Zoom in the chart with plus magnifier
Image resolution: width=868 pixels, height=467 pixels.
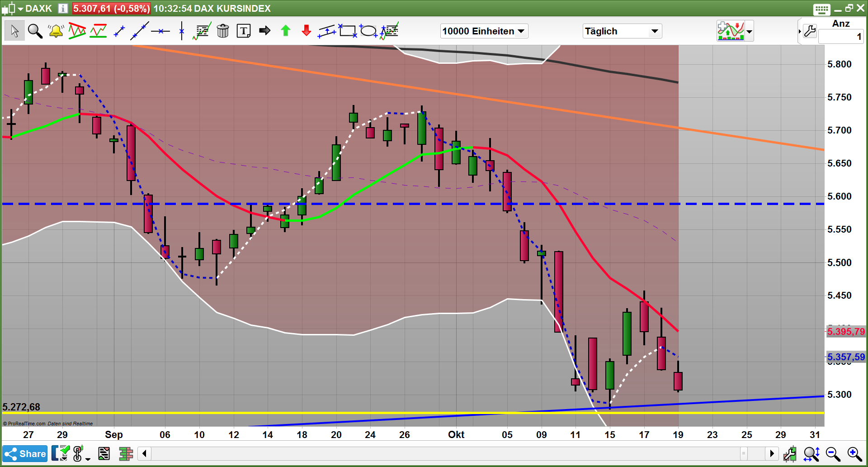pyautogui.click(x=854, y=453)
